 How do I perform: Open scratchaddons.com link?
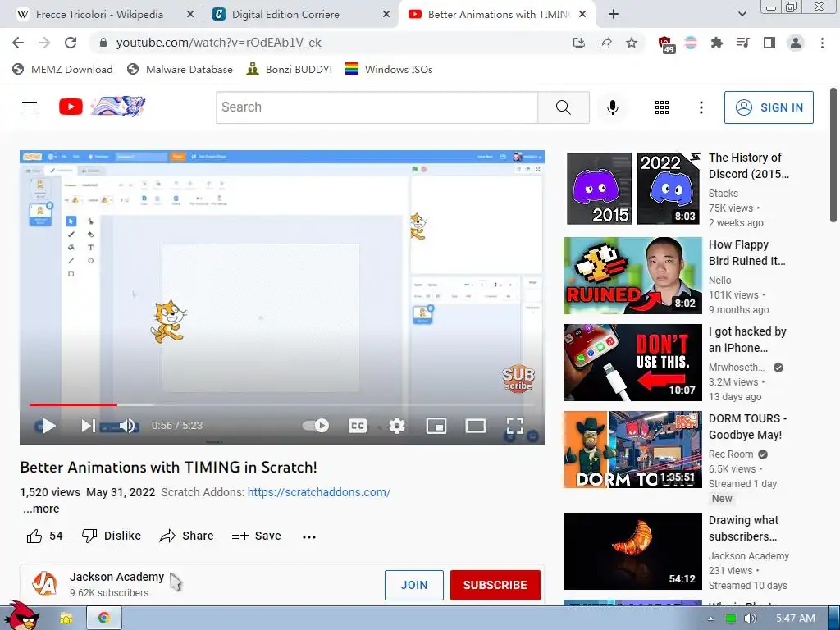pyautogui.click(x=319, y=492)
